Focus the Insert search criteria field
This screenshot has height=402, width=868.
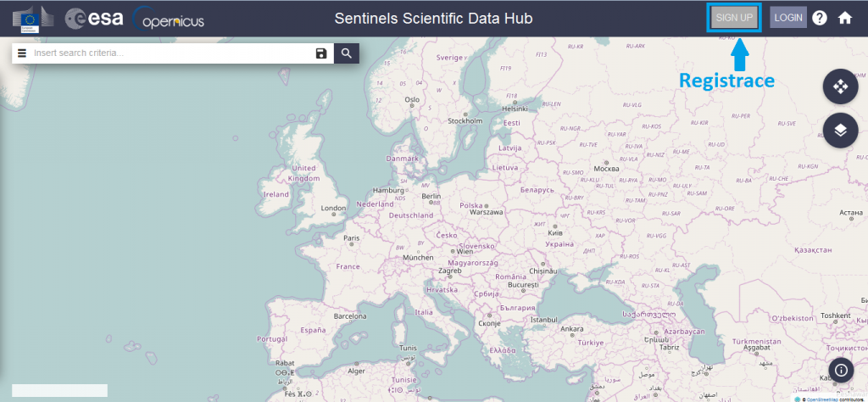click(x=171, y=53)
